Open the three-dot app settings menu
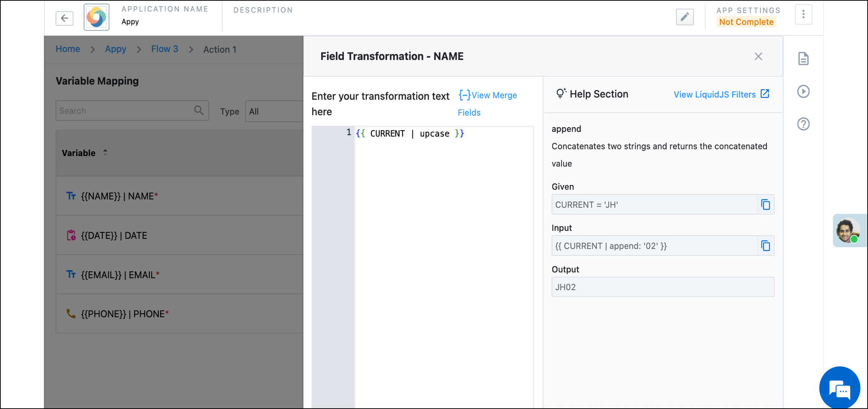 [x=803, y=15]
